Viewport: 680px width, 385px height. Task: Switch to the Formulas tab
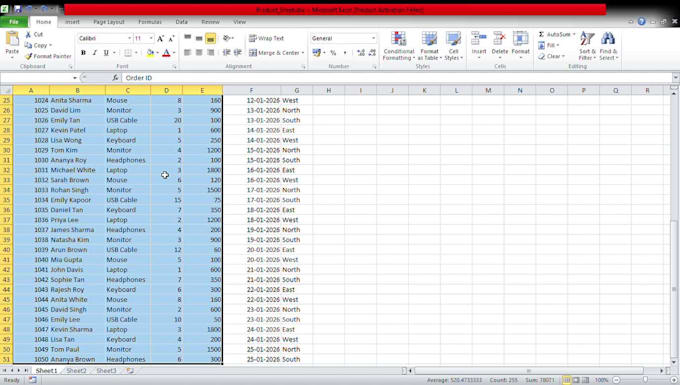click(150, 22)
